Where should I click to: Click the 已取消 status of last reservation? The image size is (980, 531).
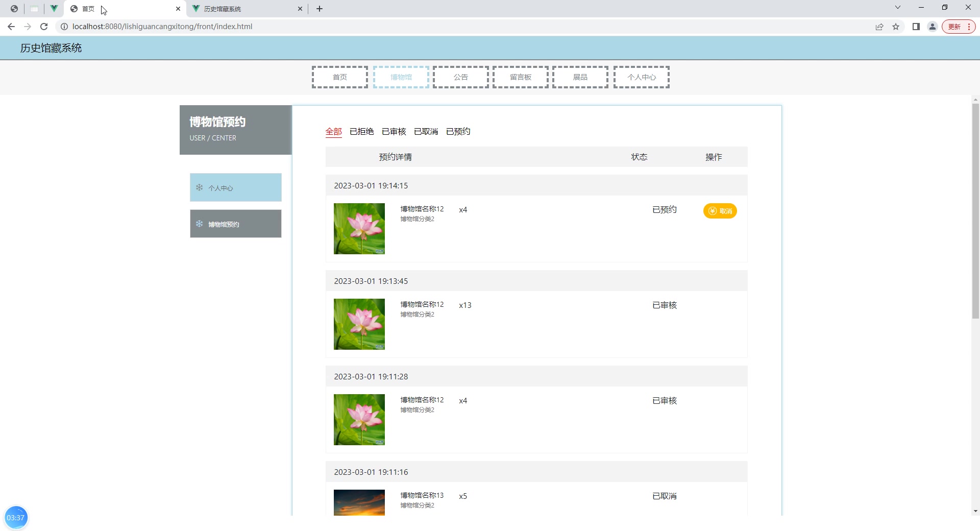665,496
